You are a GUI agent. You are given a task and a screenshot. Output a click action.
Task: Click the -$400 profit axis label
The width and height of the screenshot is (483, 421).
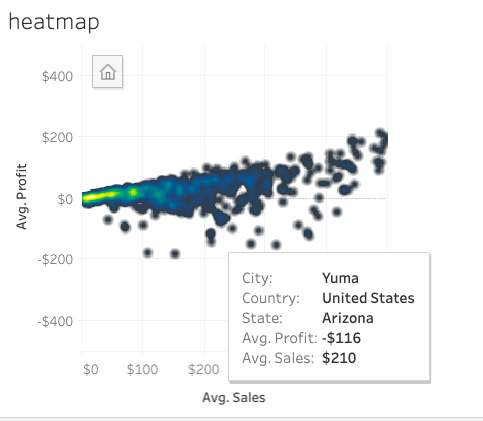[55, 322]
